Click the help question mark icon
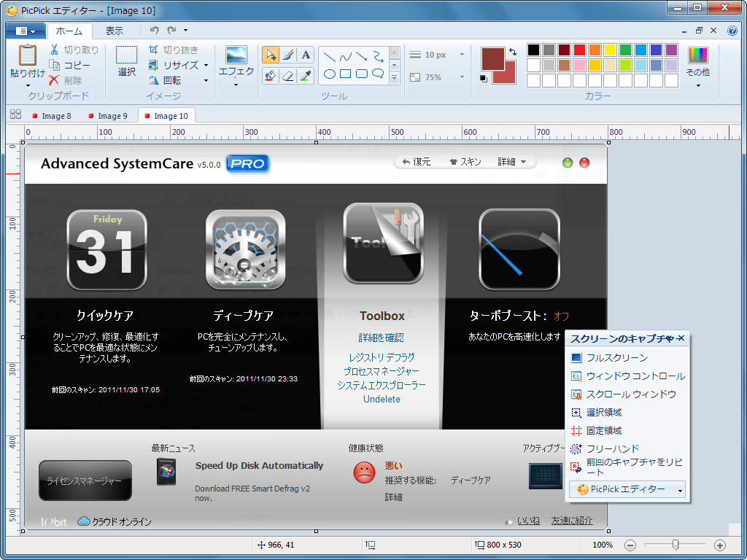Viewport: 747px width, 560px height. 732,31
